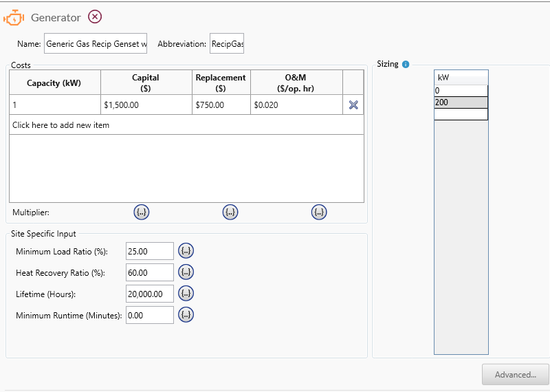Click here to add new cost item
550x392 pixels.
click(x=60, y=125)
